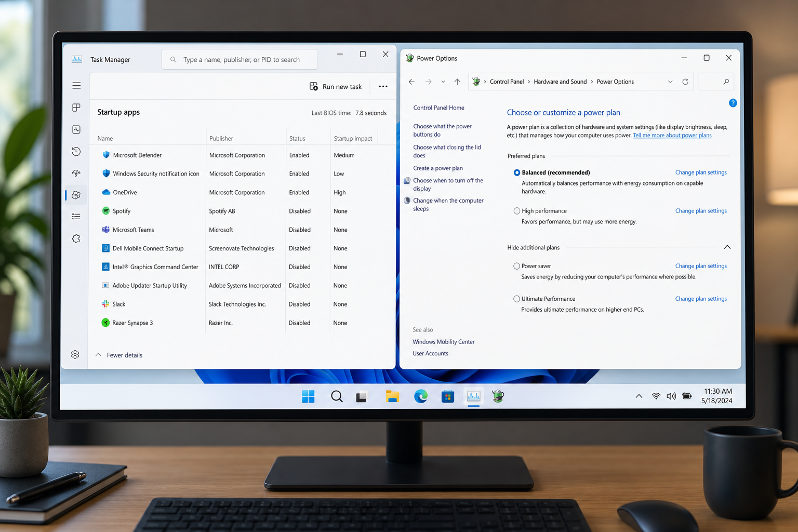Viewport: 798px width, 532px height.
Task: Navigate to Control Panel breadcrumb
Action: pos(507,82)
